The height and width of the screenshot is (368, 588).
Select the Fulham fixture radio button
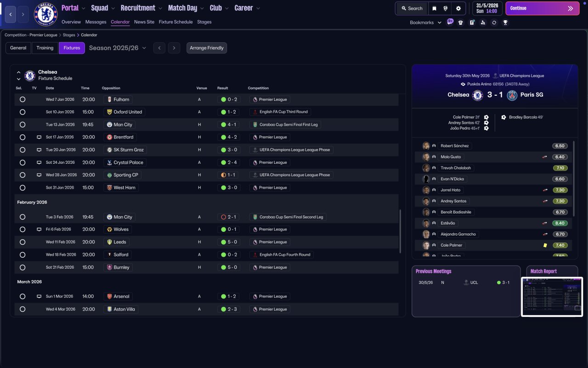click(23, 99)
